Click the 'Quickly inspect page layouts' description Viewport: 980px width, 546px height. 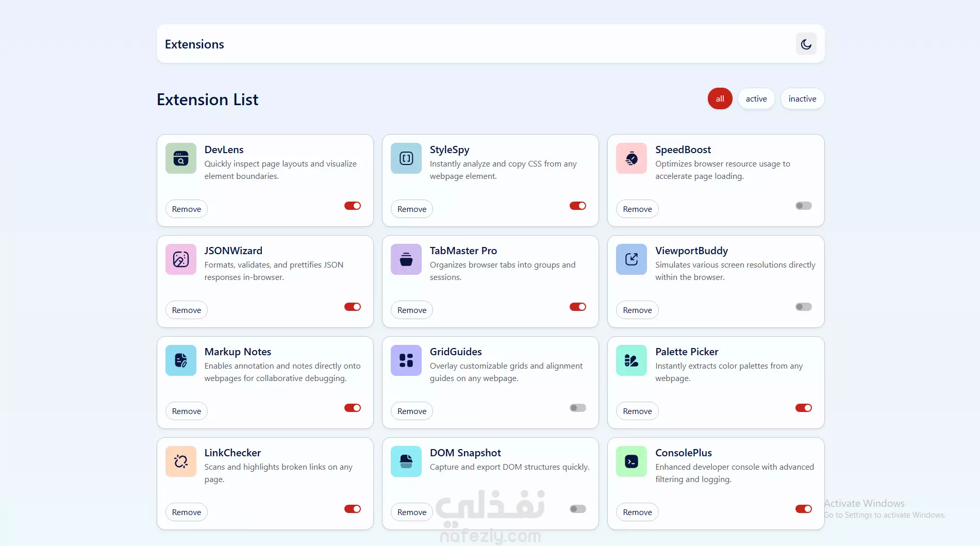[280, 170]
